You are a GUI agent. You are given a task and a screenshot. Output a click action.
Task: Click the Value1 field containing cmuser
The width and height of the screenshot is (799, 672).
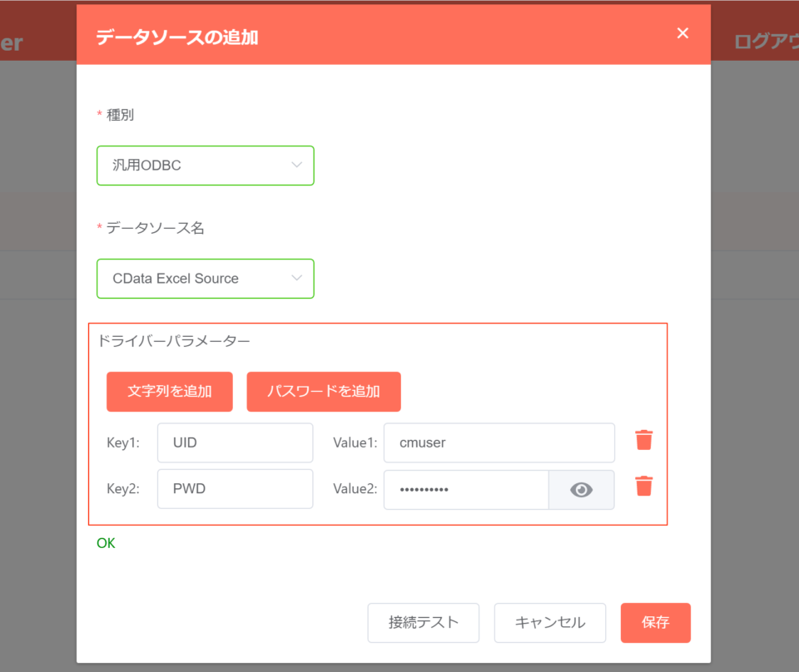(499, 442)
